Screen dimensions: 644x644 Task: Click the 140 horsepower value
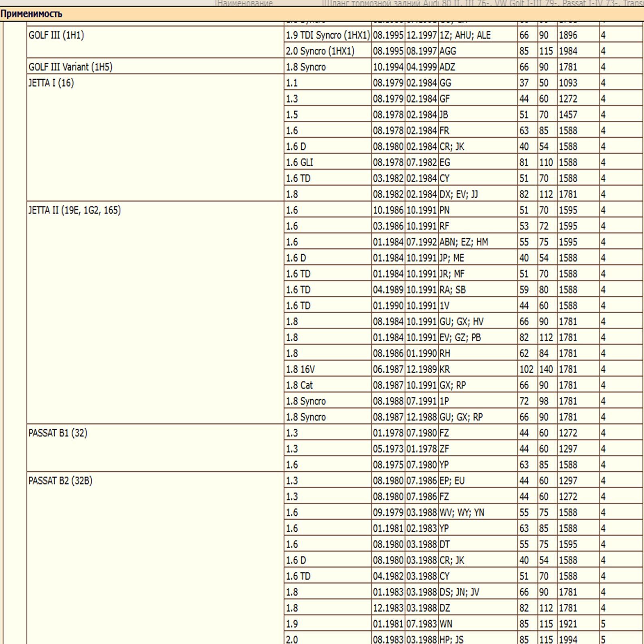click(548, 369)
